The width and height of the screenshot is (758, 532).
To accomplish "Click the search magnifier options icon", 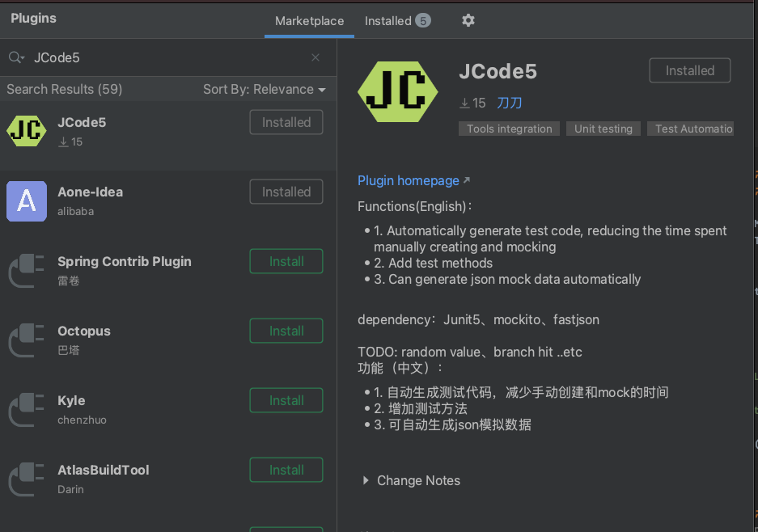I will [16, 57].
